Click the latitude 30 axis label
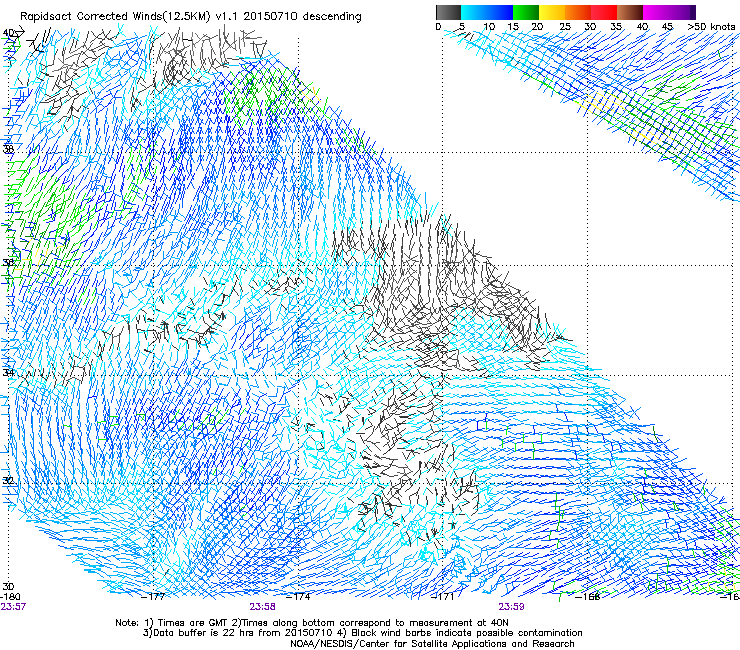The width and height of the screenshot is (740, 650). [8, 587]
